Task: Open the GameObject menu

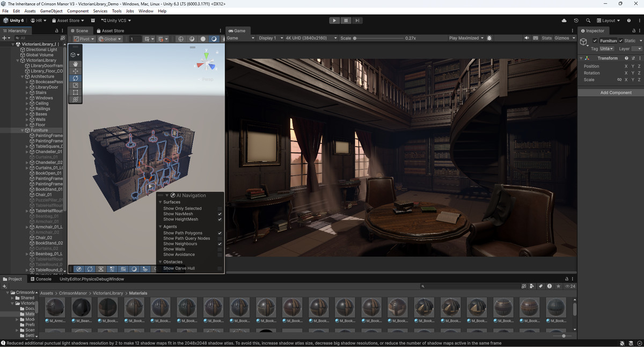Action: click(x=52, y=11)
